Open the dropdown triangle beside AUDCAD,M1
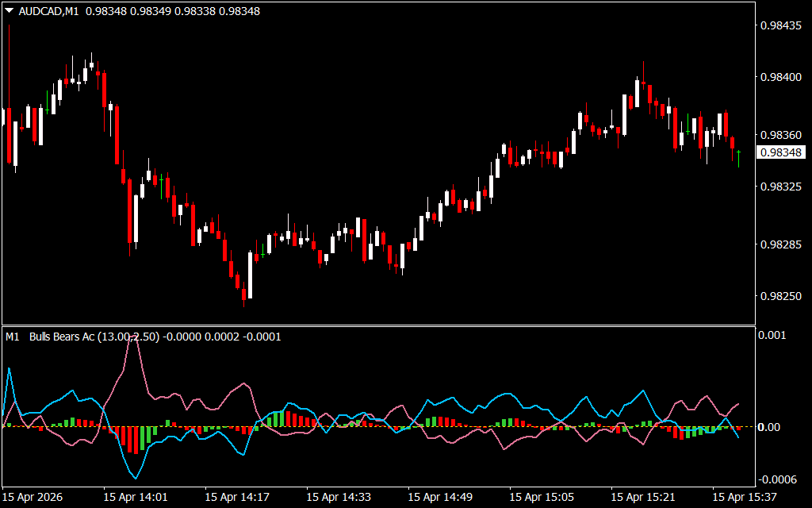Viewport: 812px width, 508px height. (x=8, y=11)
